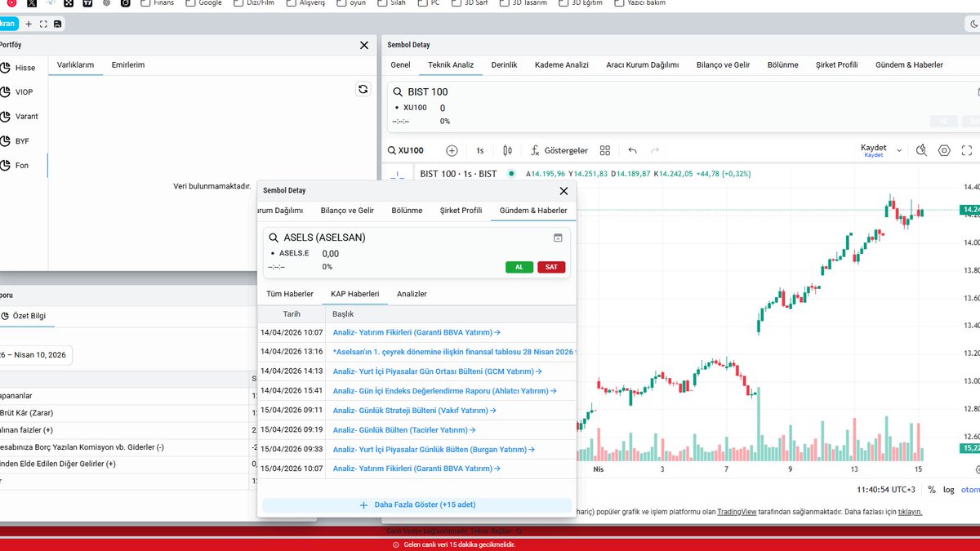This screenshot has height=551, width=980.
Task: Change the candlestick chart type
Action: [507, 150]
